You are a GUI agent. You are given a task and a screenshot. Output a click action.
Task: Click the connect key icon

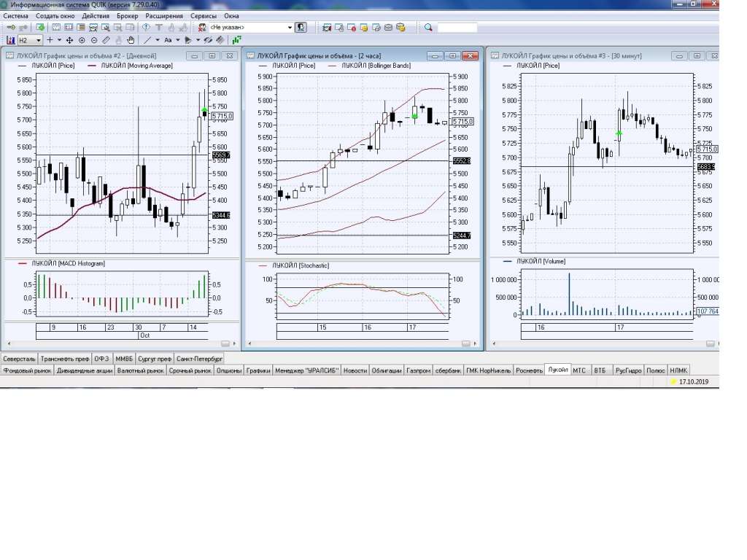(11, 28)
